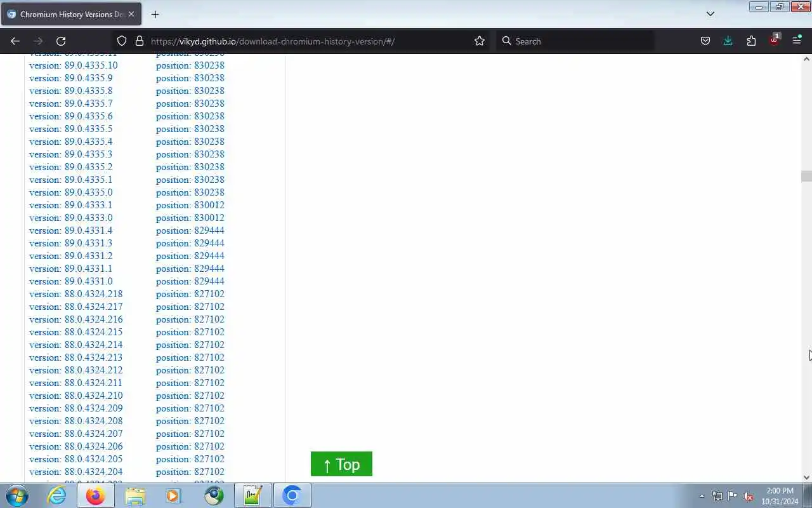The width and height of the screenshot is (812, 508).
Task: Click scrollbar down arrow
Action: (x=806, y=478)
